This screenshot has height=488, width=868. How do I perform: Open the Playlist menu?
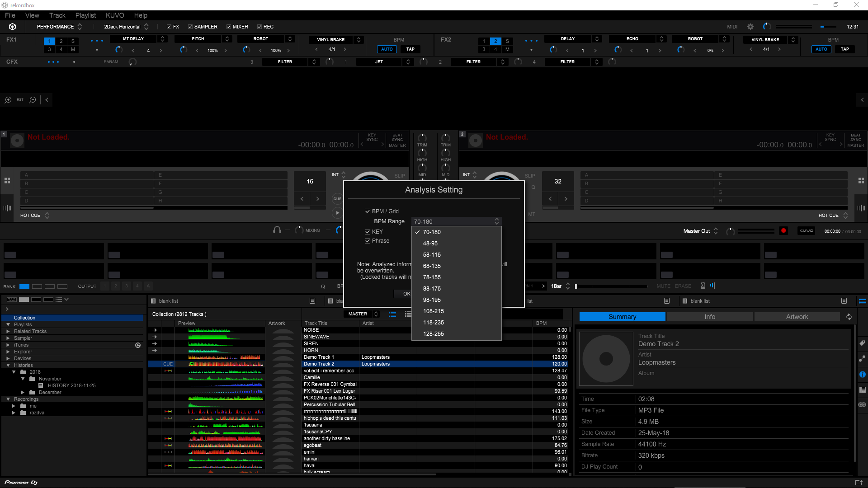(85, 15)
